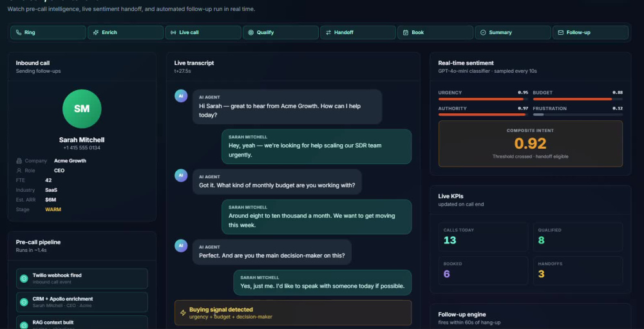Image resolution: width=644 pixels, height=329 pixels.
Task: Click the lightning icon in Buying signal banner
Action: coord(183,312)
